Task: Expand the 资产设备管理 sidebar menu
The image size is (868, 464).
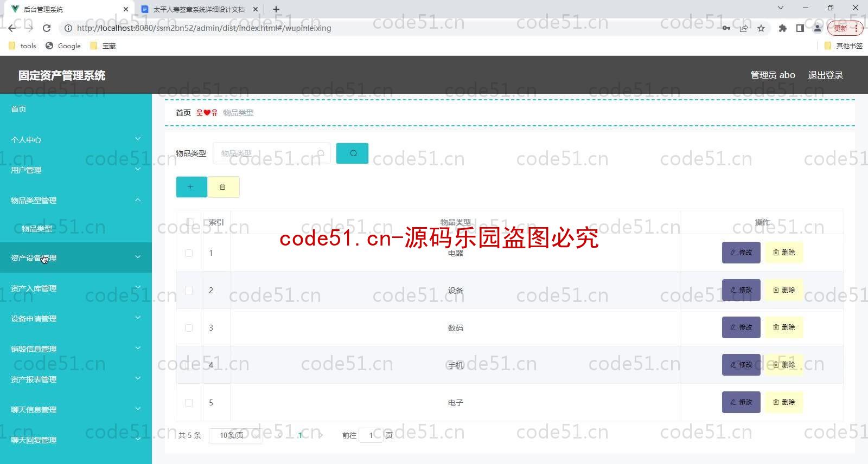Action: pyautogui.click(x=76, y=258)
